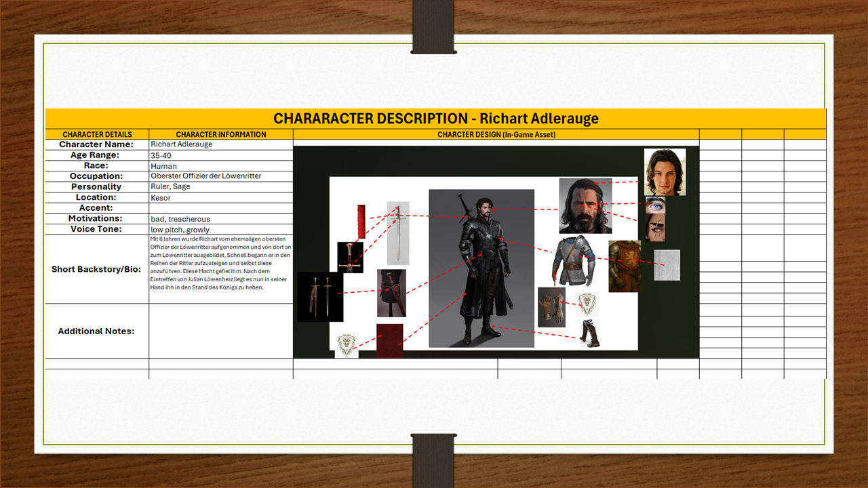The width and height of the screenshot is (868, 488).
Task: Click the red sword grip image
Action: [x=361, y=221]
